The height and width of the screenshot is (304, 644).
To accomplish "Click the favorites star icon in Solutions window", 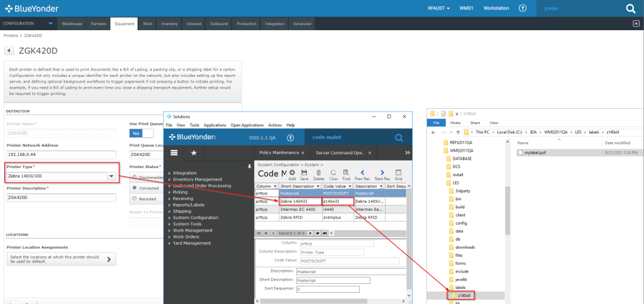I will point(194,152).
